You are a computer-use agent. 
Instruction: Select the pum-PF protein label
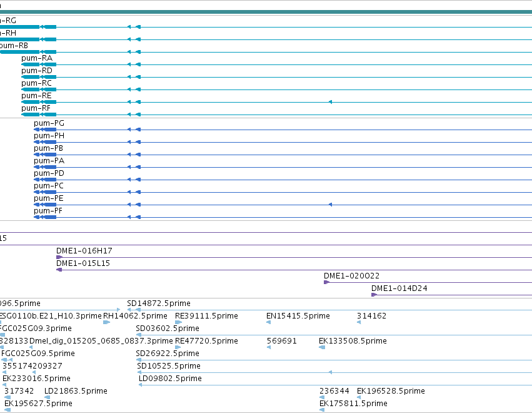coord(48,212)
